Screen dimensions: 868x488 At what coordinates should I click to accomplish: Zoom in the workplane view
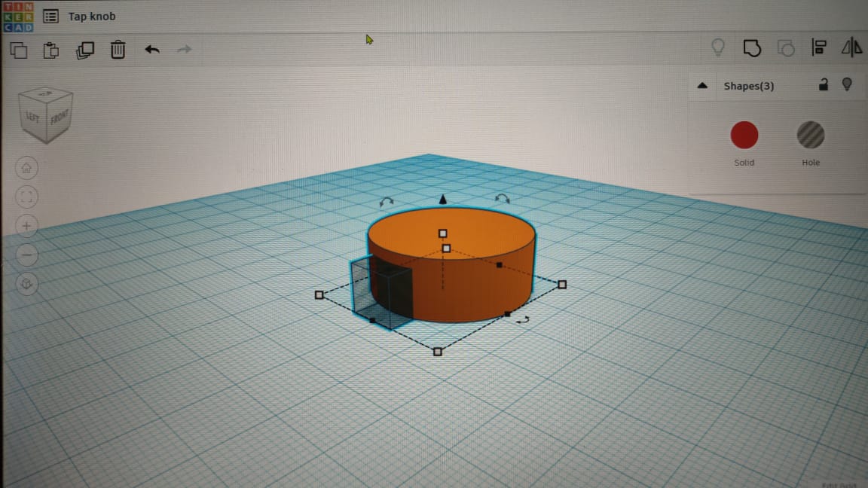tap(26, 226)
